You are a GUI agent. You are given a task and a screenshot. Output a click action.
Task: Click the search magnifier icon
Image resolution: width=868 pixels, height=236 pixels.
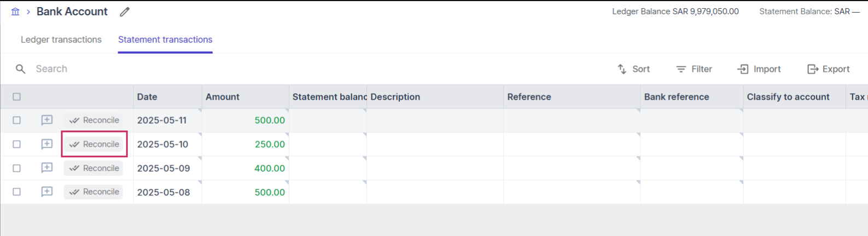click(x=21, y=69)
